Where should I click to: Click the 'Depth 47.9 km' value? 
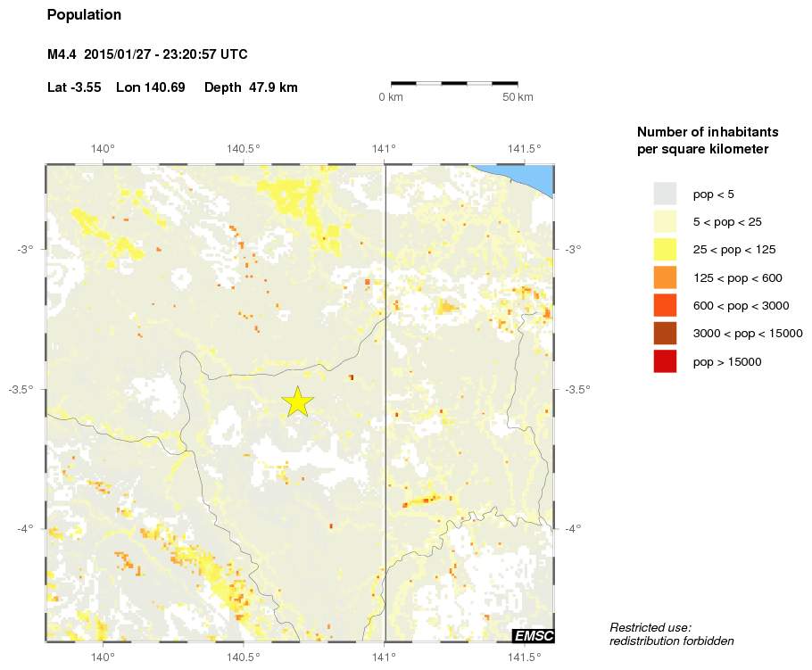(251, 87)
